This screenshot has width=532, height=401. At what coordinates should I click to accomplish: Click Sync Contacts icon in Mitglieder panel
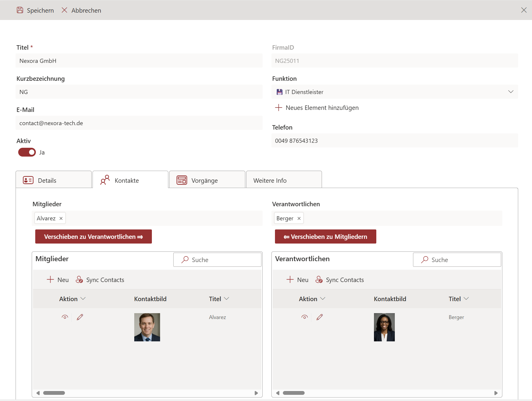pyautogui.click(x=79, y=280)
